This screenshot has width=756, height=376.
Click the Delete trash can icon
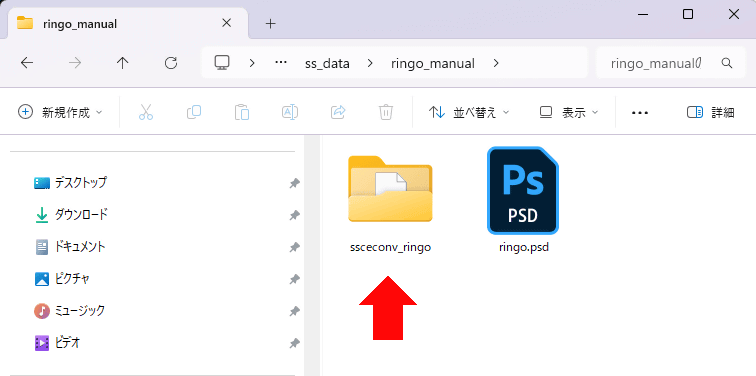coord(386,112)
